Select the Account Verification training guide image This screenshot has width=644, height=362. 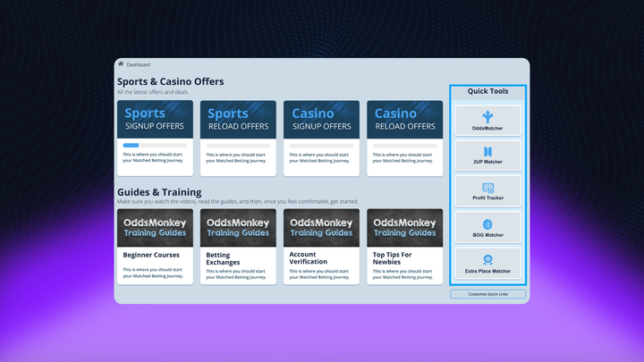click(321, 227)
